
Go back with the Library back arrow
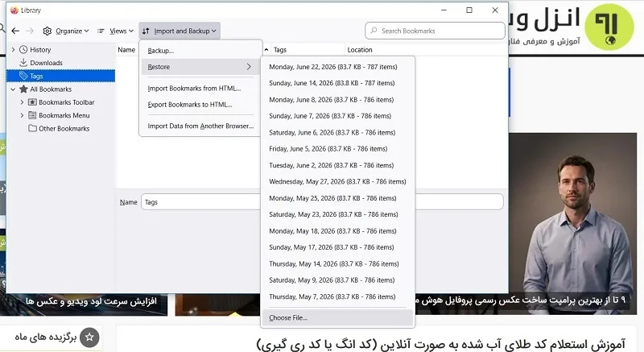15,31
